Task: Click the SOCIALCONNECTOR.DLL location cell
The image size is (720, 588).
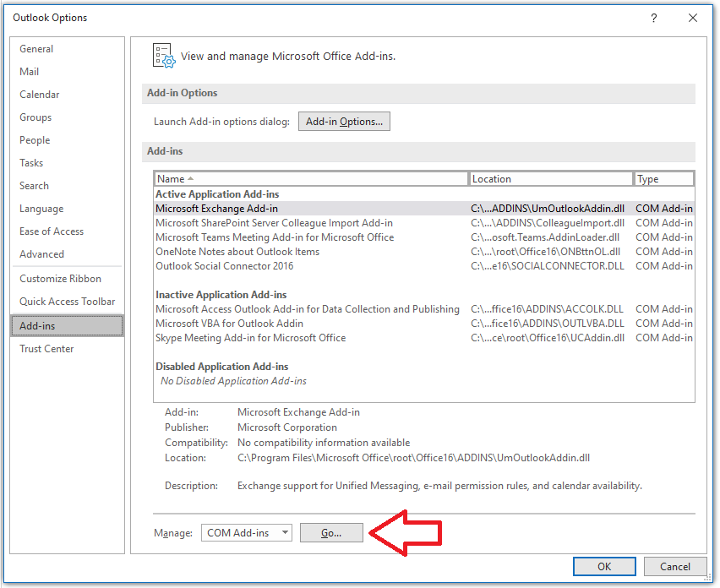Action: tap(548, 266)
